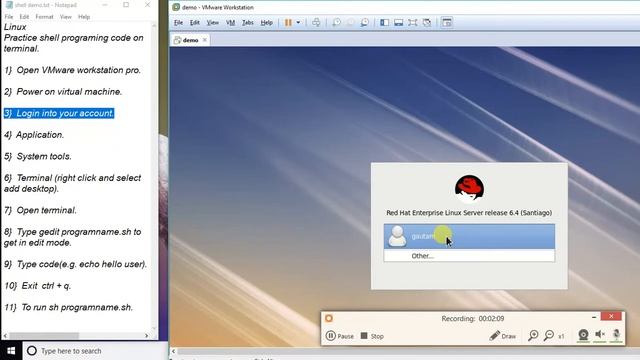Pause the screen recording
Viewport: 640px width, 360px height.
[x=340, y=336]
